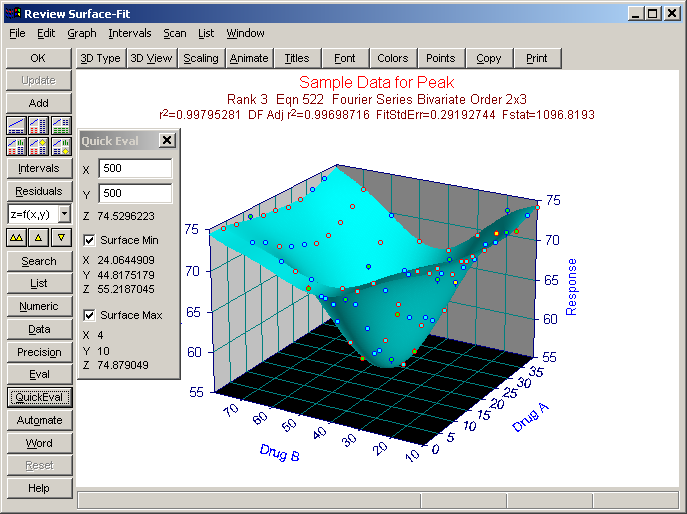
Task: Click the Eval button
Action: coord(39,374)
